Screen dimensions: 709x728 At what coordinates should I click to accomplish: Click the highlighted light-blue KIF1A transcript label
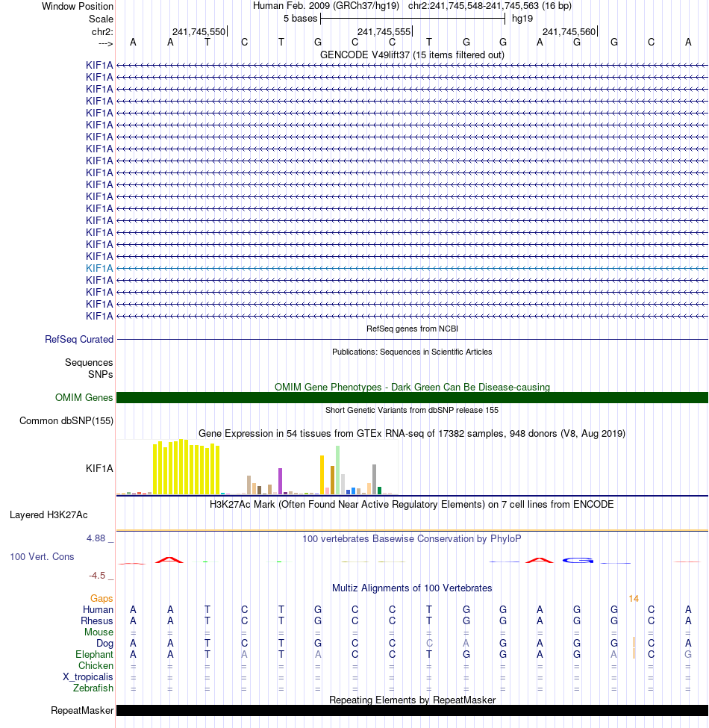tap(99, 268)
